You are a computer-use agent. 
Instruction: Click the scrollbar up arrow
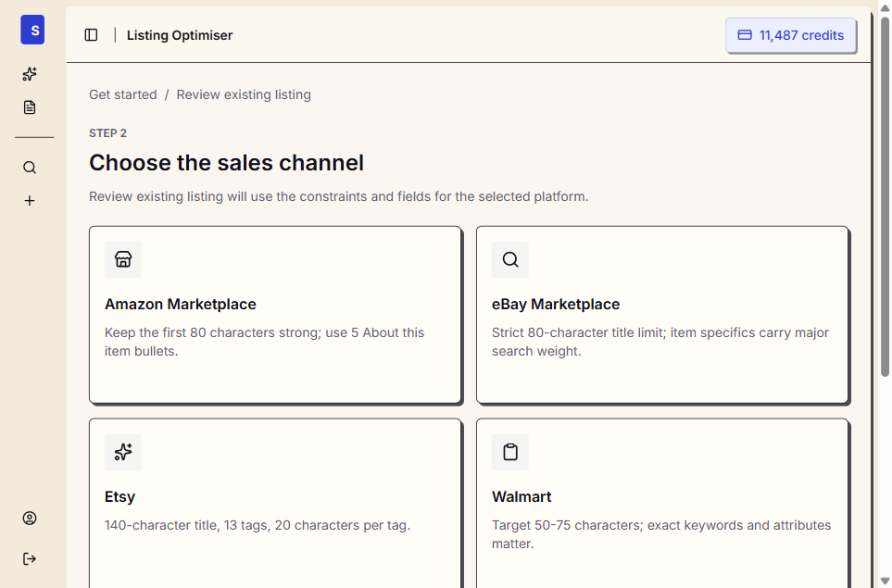click(885, 8)
